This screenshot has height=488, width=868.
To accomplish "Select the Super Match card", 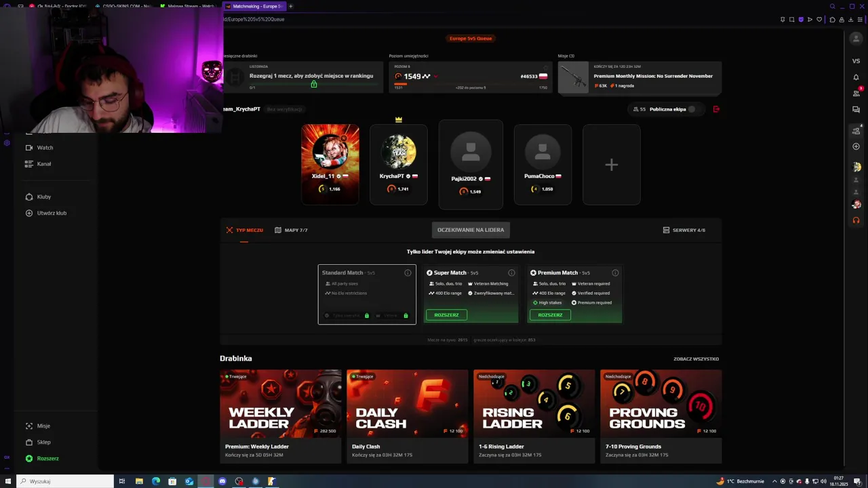I will click(x=471, y=294).
